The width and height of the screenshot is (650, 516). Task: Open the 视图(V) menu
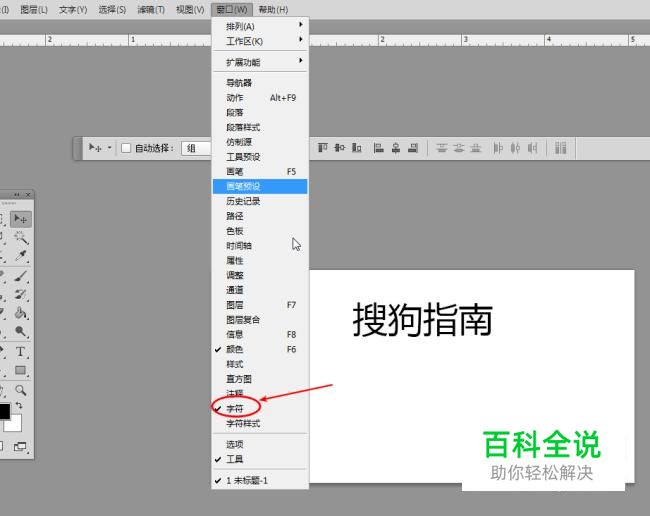[x=190, y=10]
